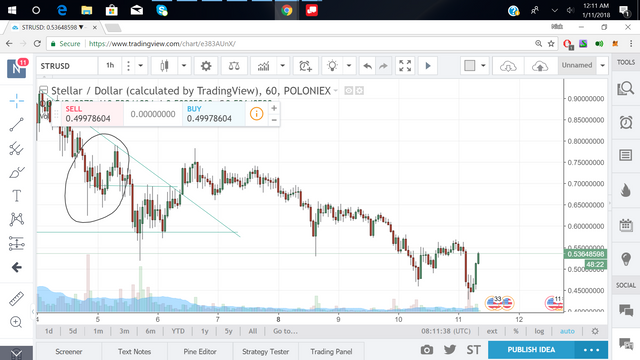Set the range to 5d
This screenshot has width=640, height=360.
73,331
